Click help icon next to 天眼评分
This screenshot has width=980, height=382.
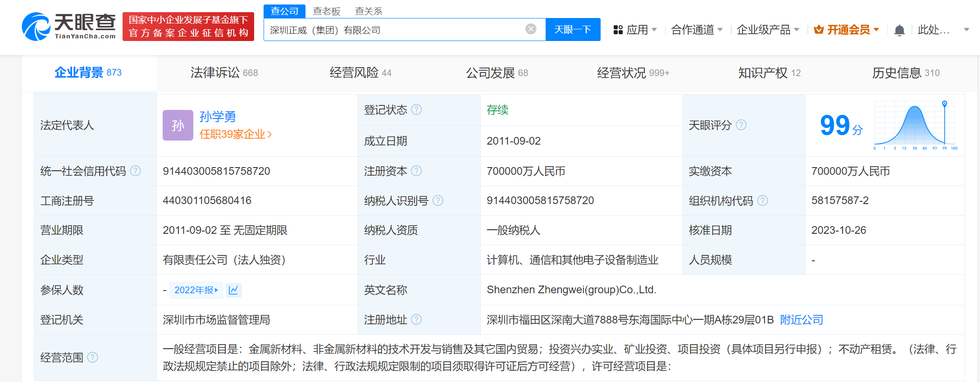pyautogui.click(x=741, y=125)
